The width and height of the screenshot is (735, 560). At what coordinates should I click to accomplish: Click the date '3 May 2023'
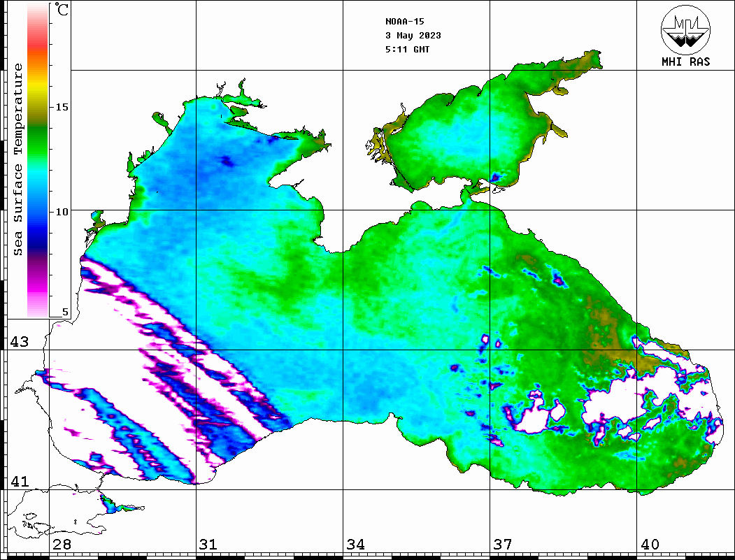pyautogui.click(x=413, y=36)
